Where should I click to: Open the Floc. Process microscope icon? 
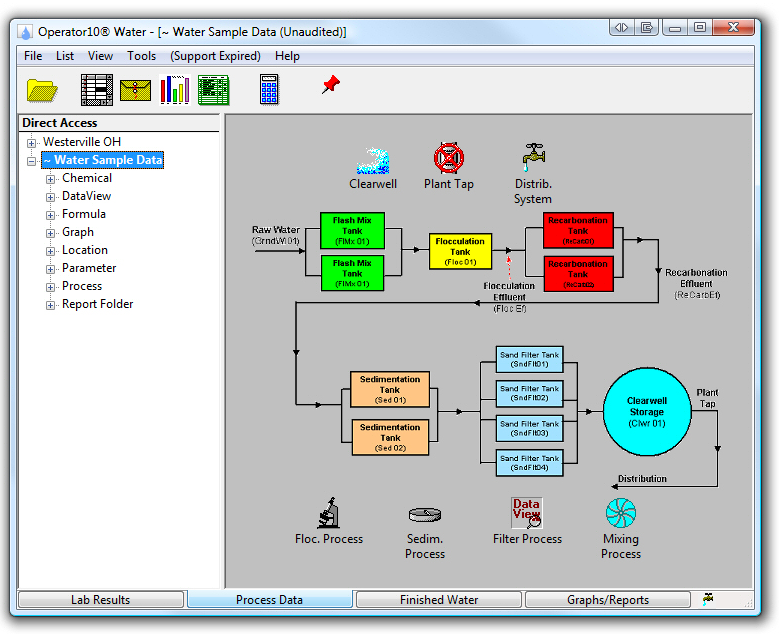(x=329, y=513)
